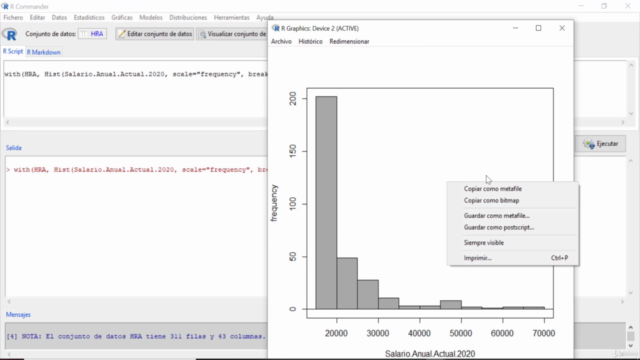Click the R Commander title bar icon
The width and height of the screenshot is (640, 360).
(x=5, y=7)
